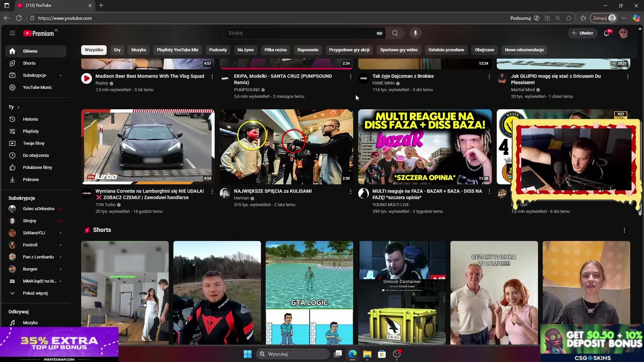The image size is (644, 362).
Task: Open Do obejrzenia watch later list
Action: point(36,155)
